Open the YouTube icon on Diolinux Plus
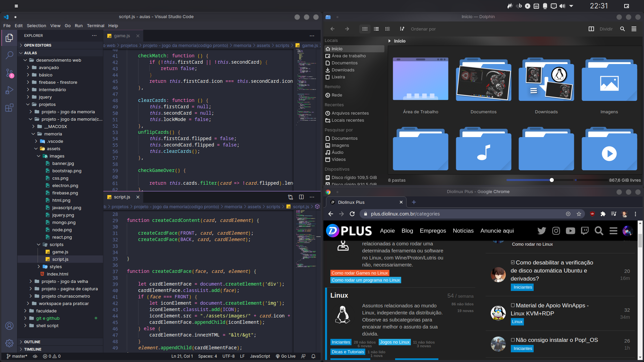Viewport: 644px width, 362px height. coord(570,231)
